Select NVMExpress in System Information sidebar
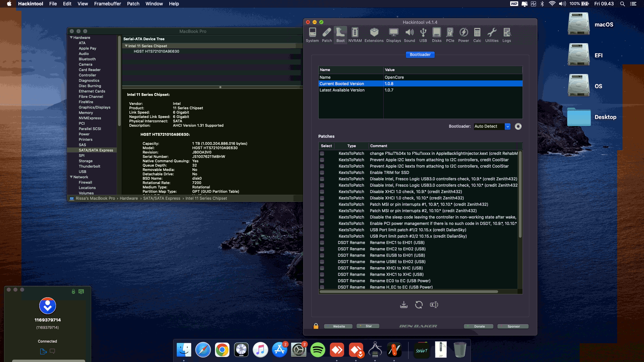The height and width of the screenshot is (362, 644). pos(90,118)
